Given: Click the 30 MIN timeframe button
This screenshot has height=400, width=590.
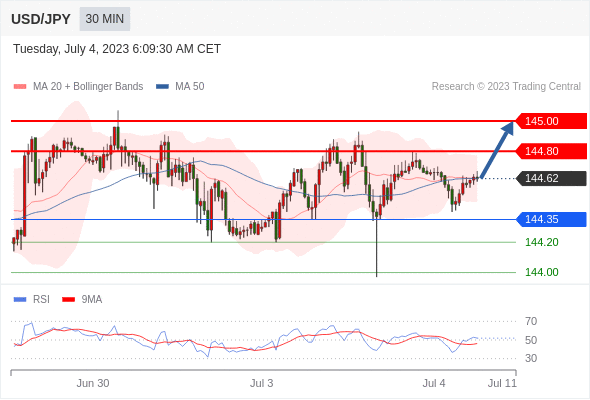Looking at the screenshot, I should pos(105,19).
